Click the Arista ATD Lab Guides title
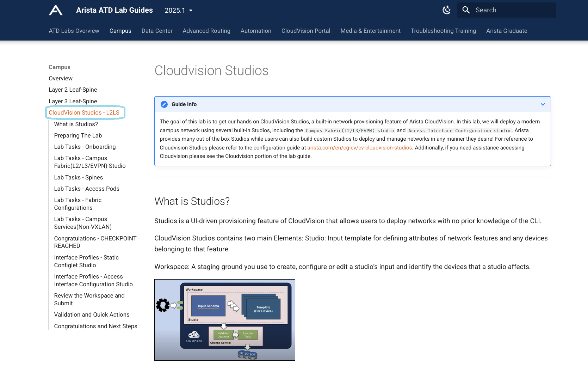Viewport: 588px width, 373px height. (114, 10)
